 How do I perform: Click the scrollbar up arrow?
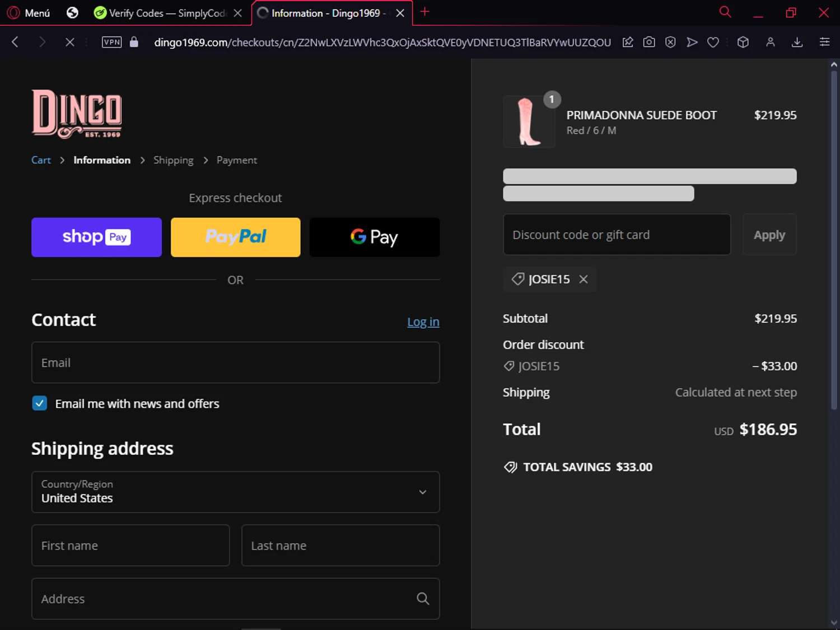tap(834, 65)
